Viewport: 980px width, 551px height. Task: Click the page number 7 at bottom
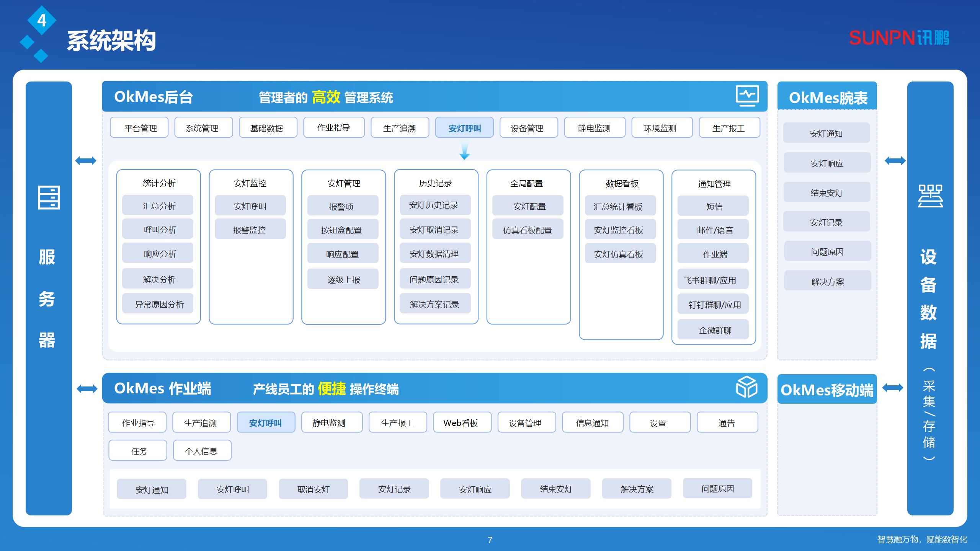(490, 540)
